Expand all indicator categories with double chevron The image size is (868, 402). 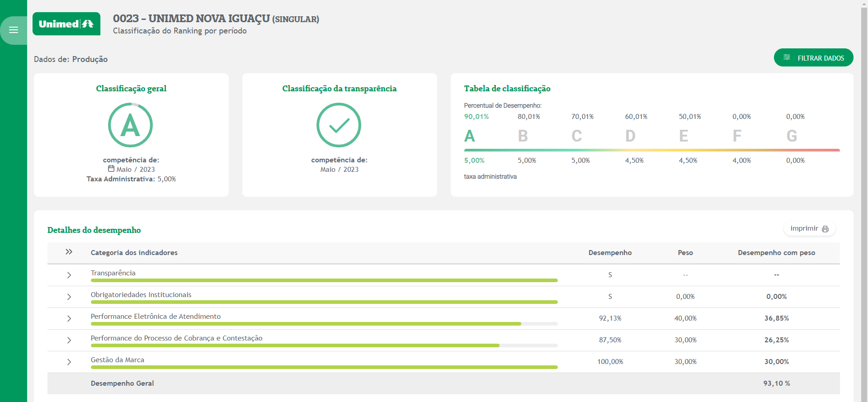tap(69, 252)
